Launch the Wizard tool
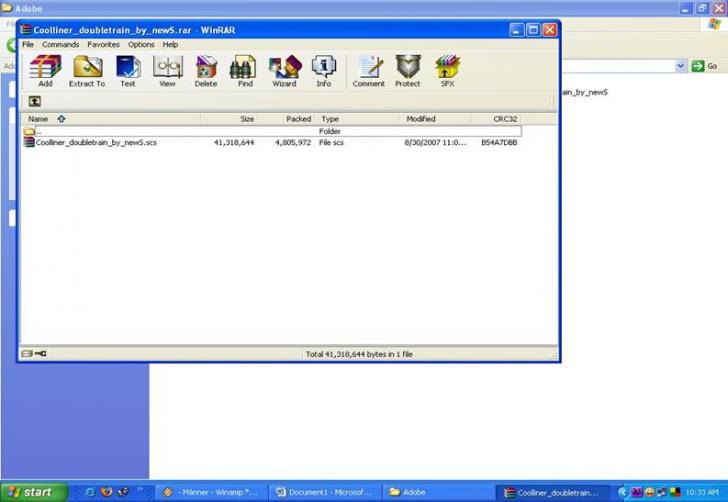Image resolution: width=728 pixels, height=502 pixels. 284,70
